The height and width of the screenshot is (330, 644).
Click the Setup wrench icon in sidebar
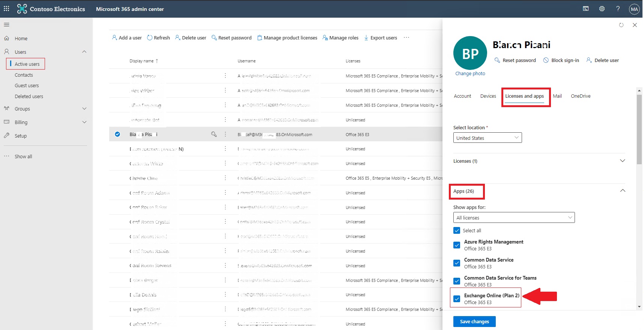pos(7,136)
